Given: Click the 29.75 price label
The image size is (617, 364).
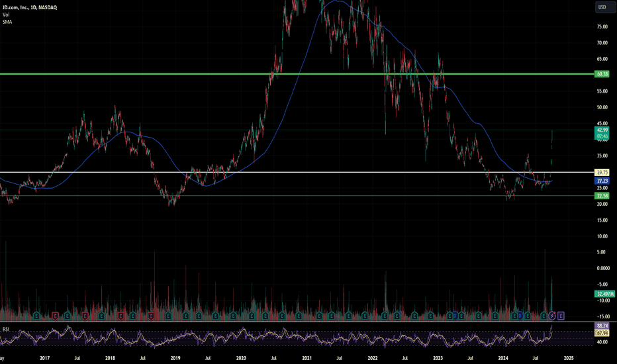Looking at the screenshot, I should [602, 172].
